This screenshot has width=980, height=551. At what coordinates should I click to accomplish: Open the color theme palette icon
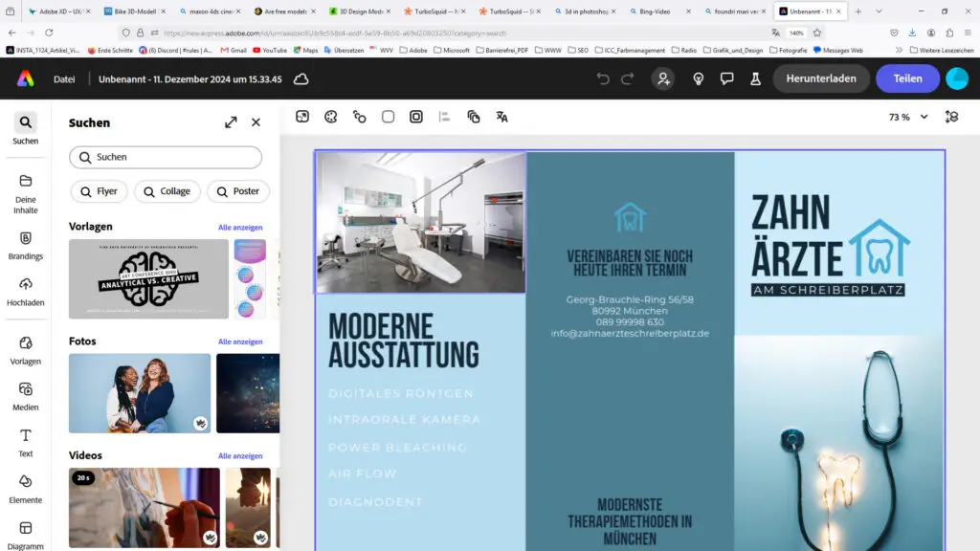[x=330, y=117]
